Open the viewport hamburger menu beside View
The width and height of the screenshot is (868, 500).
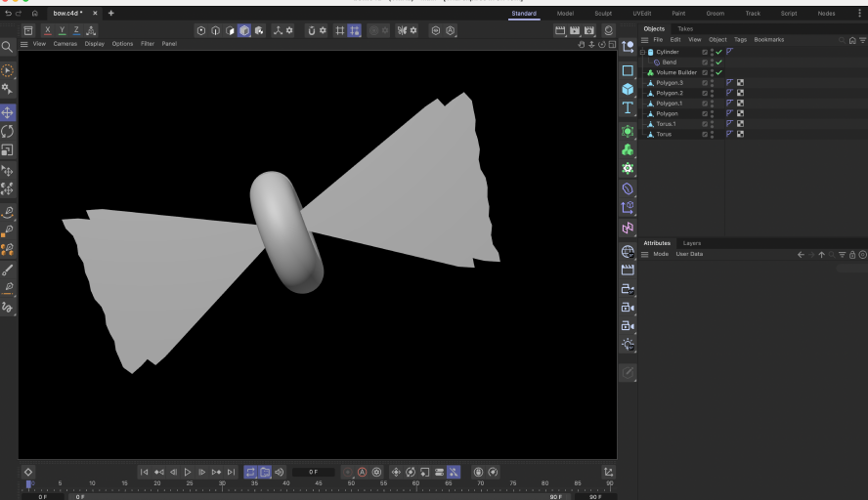pyautogui.click(x=23, y=44)
